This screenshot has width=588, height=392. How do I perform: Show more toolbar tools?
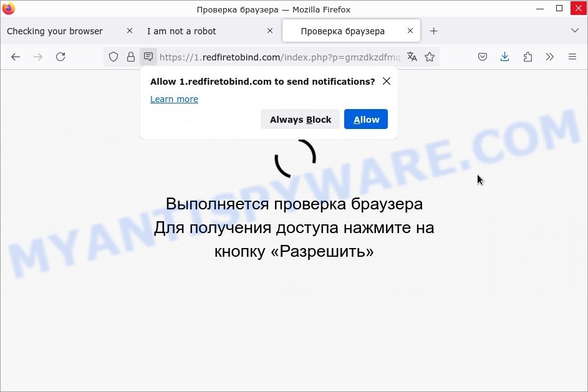[x=550, y=57]
